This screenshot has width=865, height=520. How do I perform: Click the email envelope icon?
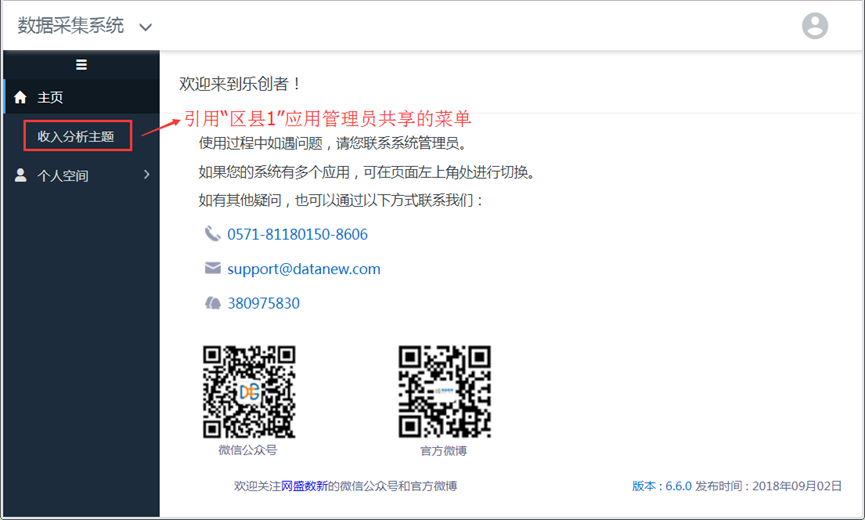(x=212, y=268)
